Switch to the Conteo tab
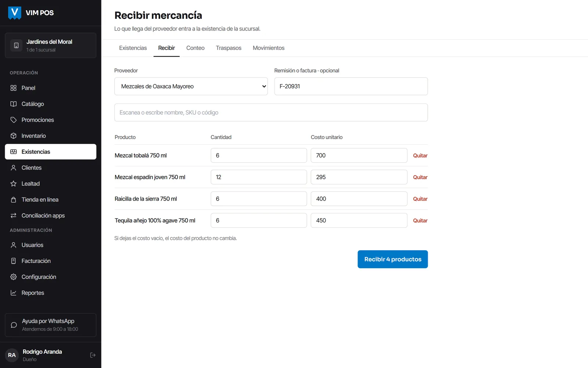 pos(196,48)
